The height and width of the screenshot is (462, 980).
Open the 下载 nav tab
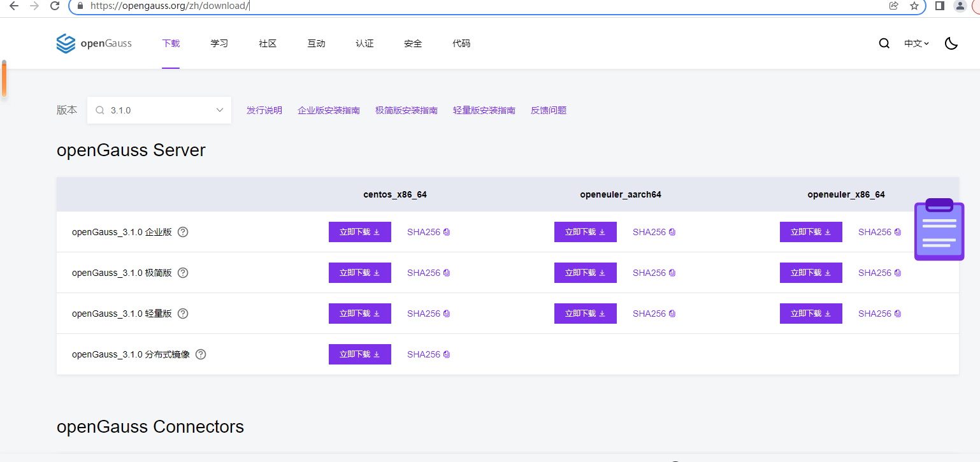click(171, 43)
